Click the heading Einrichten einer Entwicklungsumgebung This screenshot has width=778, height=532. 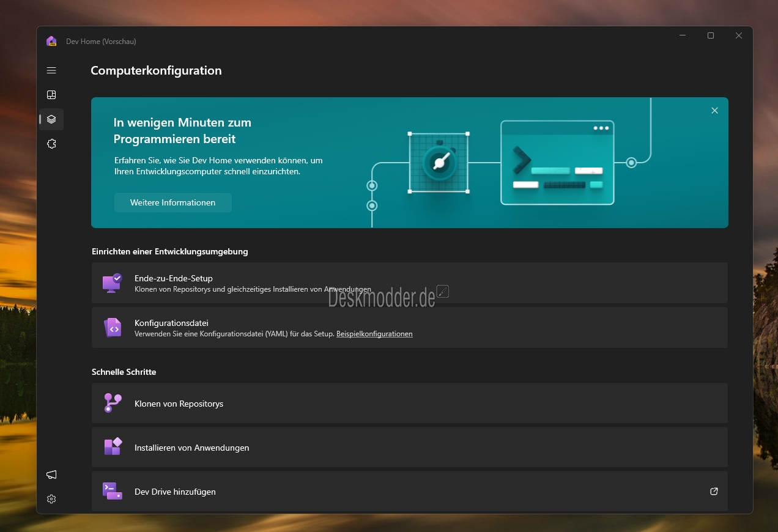coord(170,251)
